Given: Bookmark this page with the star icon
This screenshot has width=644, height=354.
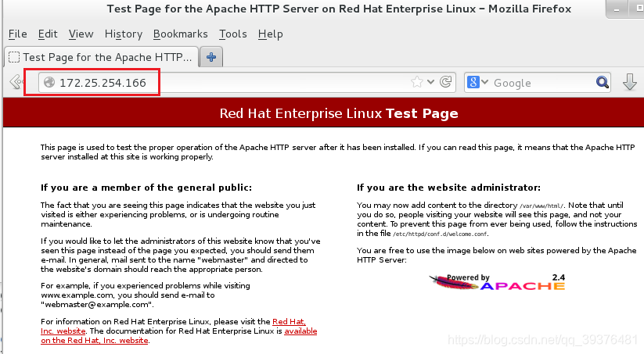Looking at the screenshot, I should pyautogui.click(x=417, y=82).
